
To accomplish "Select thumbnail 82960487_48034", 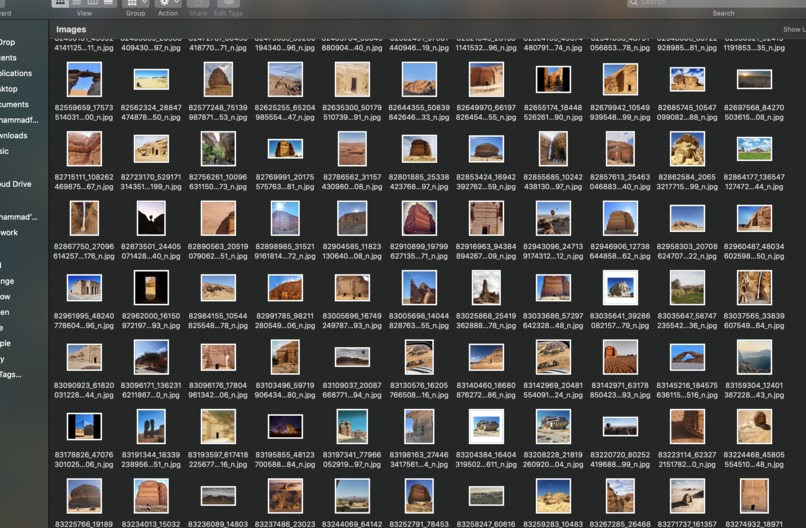I will [754, 218].
